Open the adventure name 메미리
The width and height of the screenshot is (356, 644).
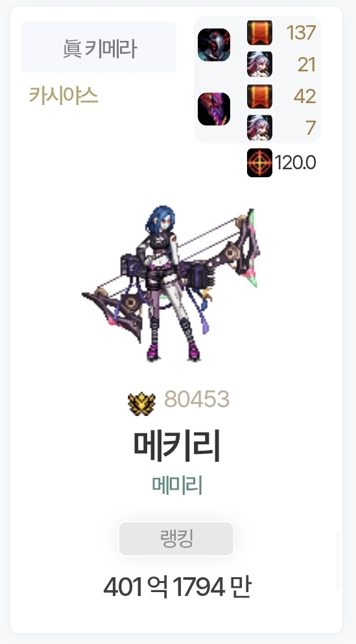(x=178, y=485)
